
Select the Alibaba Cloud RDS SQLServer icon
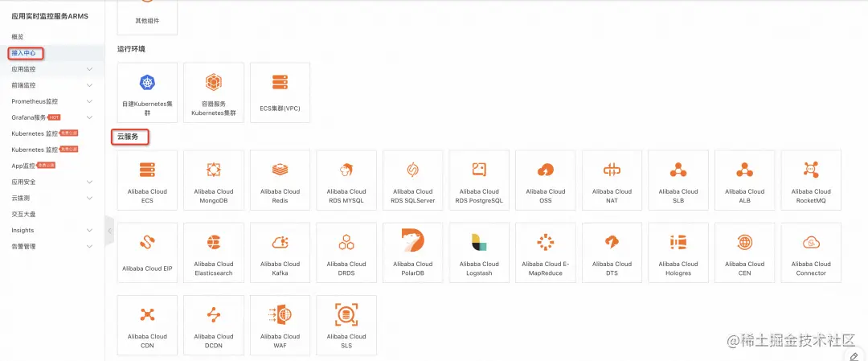click(x=413, y=170)
